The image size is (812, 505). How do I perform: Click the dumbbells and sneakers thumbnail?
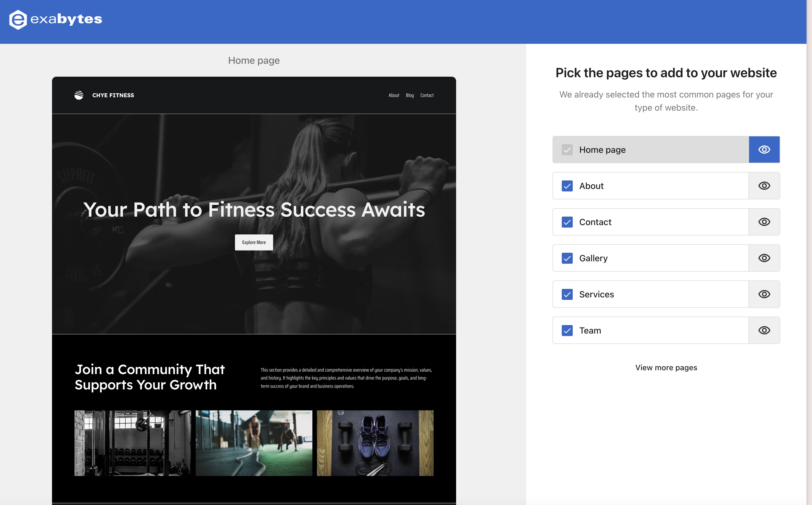tap(375, 443)
